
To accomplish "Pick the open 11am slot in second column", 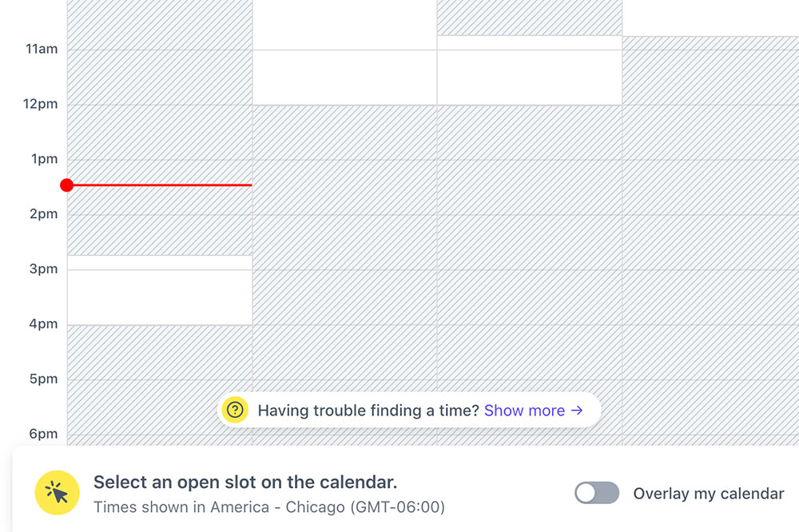I will pyautogui.click(x=344, y=77).
